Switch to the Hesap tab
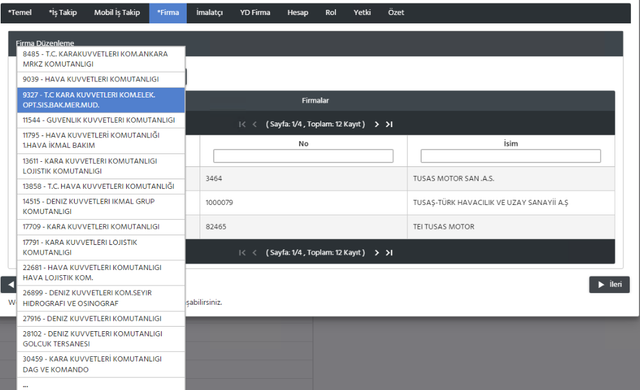This screenshot has width=640, height=390. (x=298, y=13)
